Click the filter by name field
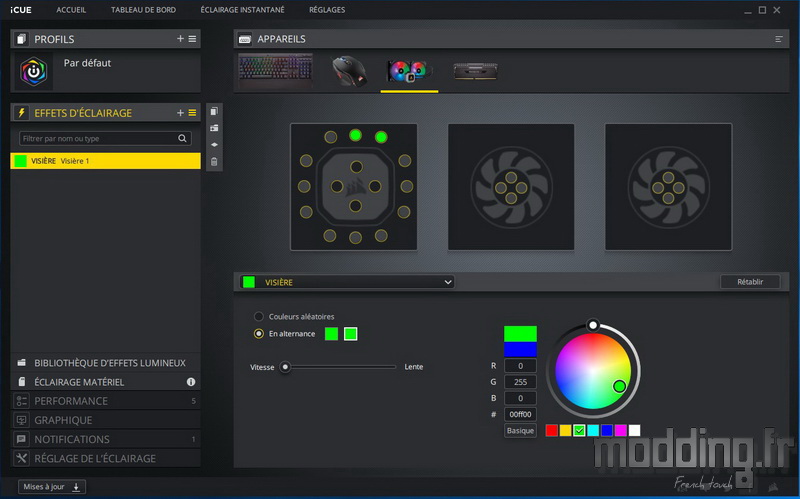 106,138
